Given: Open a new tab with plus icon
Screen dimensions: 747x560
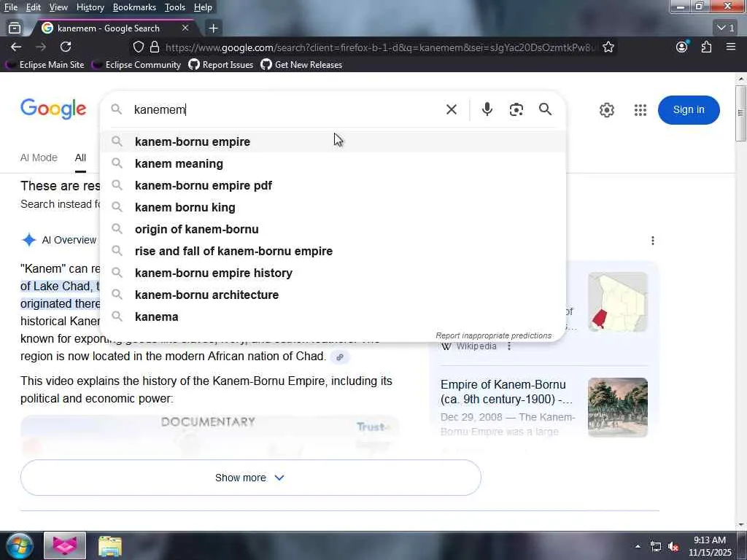Looking at the screenshot, I should (214, 28).
